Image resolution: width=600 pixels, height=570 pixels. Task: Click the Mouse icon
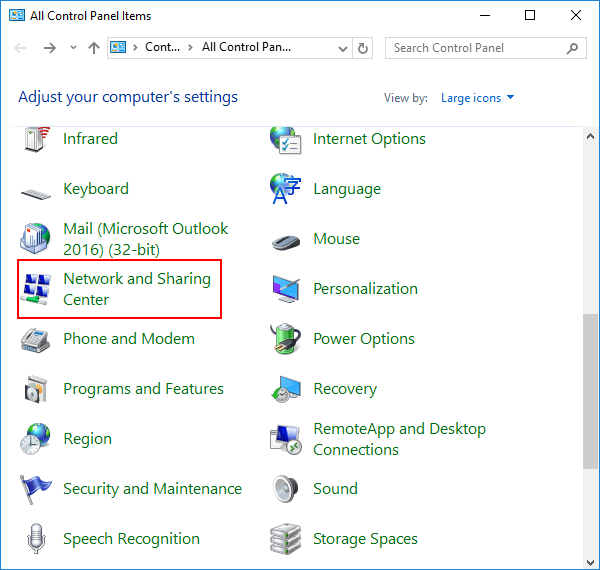pyautogui.click(x=285, y=242)
